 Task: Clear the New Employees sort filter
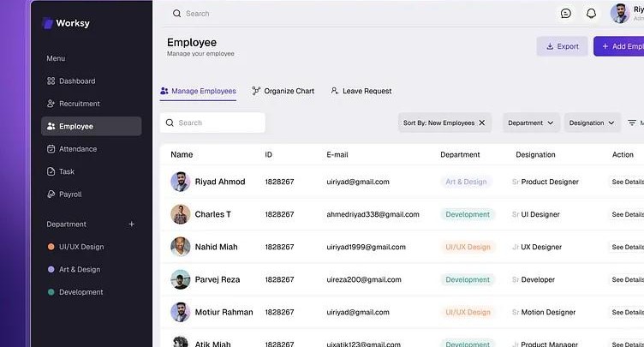[x=482, y=123]
